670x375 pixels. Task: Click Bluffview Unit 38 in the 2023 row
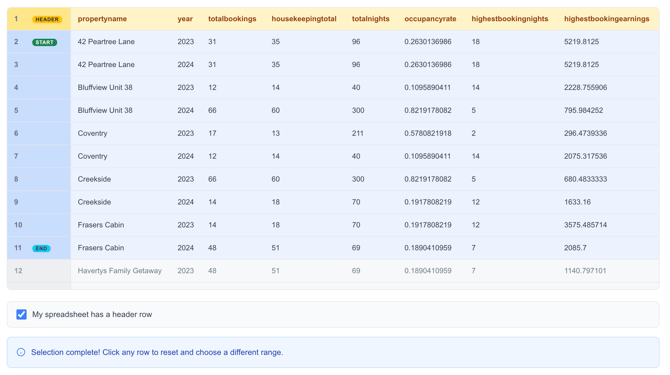[x=105, y=88]
